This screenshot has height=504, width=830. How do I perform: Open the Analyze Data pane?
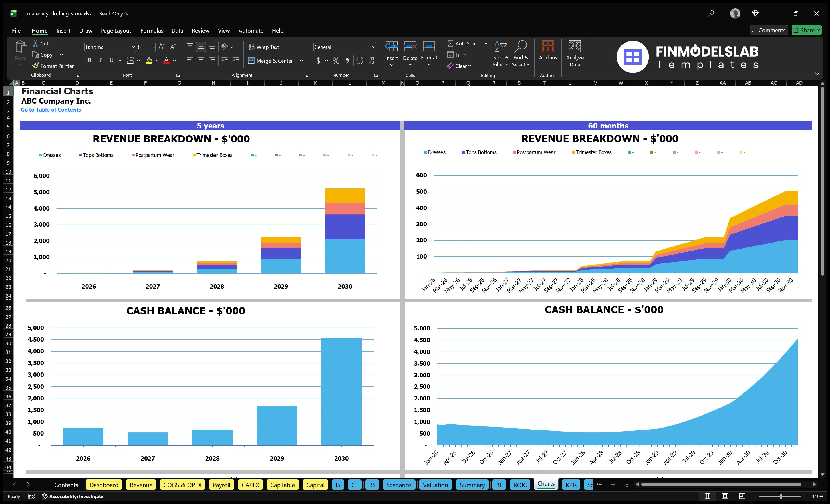575,54
